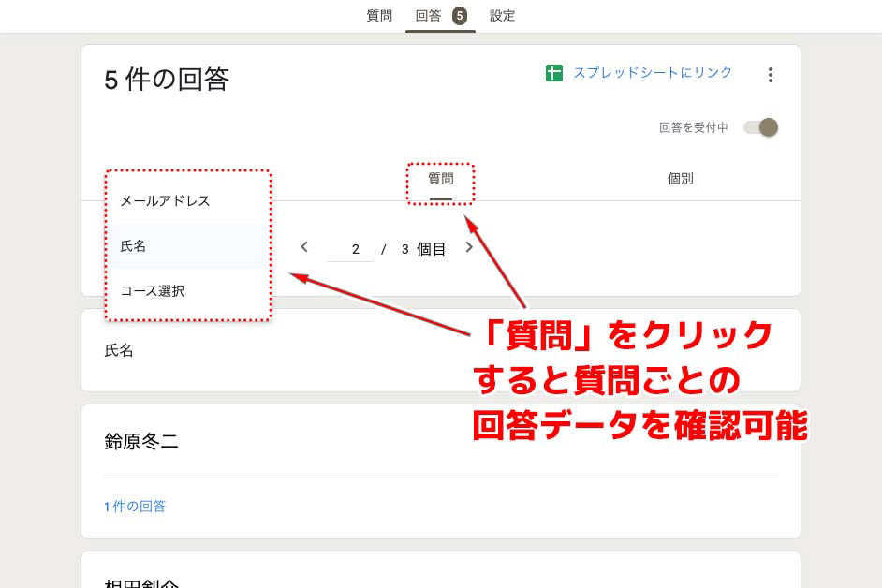Image resolution: width=882 pixels, height=588 pixels.
Task: Select 氏名 option in the dropdown list
Action: point(187,246)
